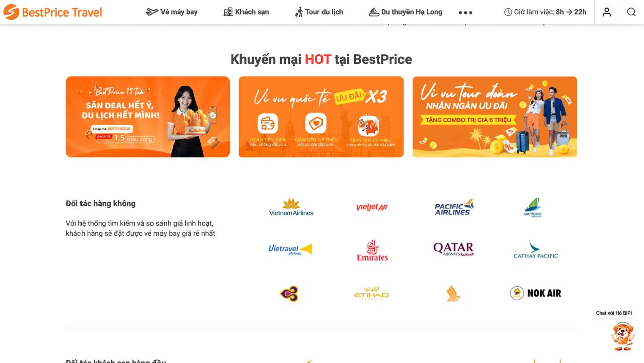
Task: Click the search magnifier icon
Action: [x=631, y=12]
